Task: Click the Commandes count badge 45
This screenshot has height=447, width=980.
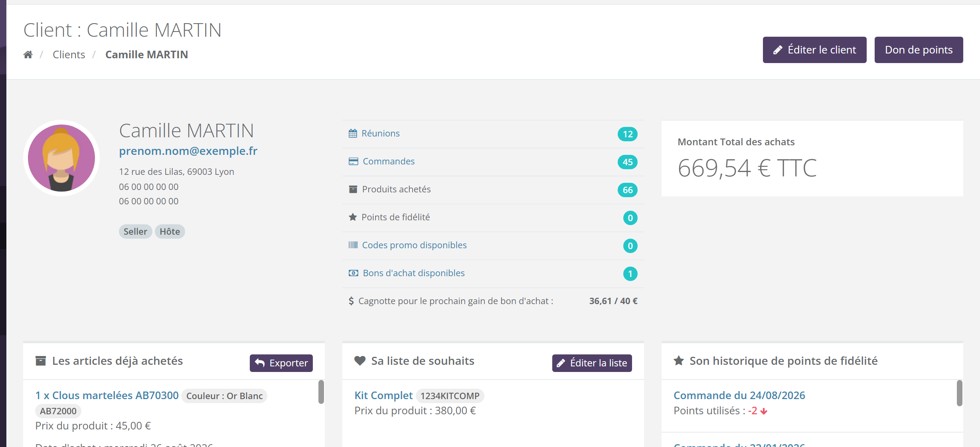Action: [627, 162]
